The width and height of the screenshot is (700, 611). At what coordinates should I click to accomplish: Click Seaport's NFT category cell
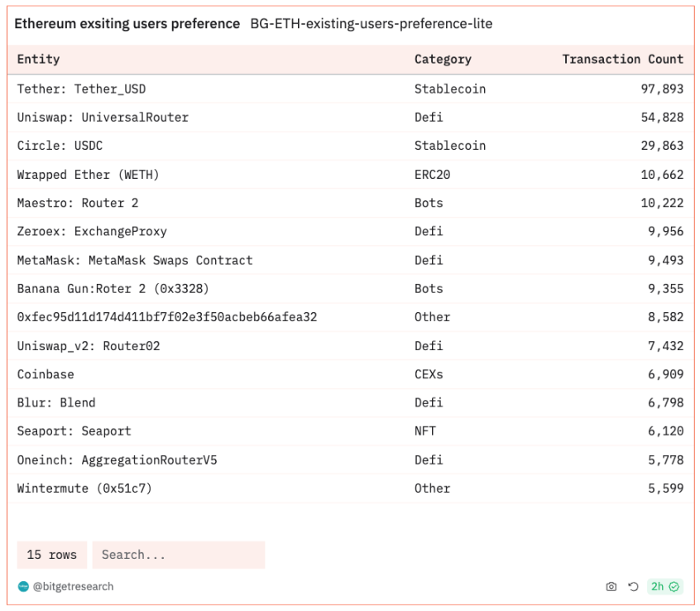[x=424, y=431]
